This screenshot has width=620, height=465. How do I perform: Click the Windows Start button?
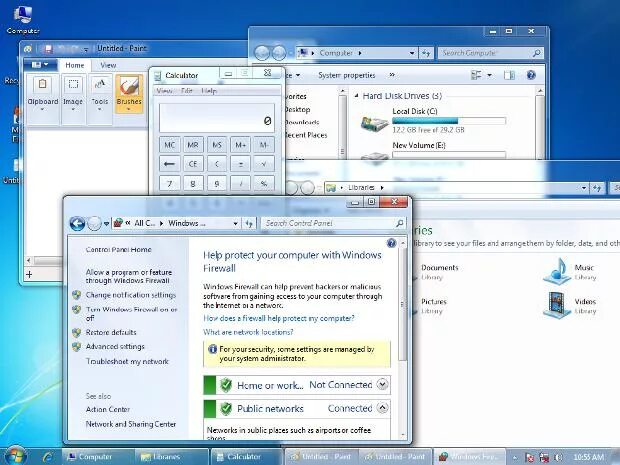tap(15, 456)
